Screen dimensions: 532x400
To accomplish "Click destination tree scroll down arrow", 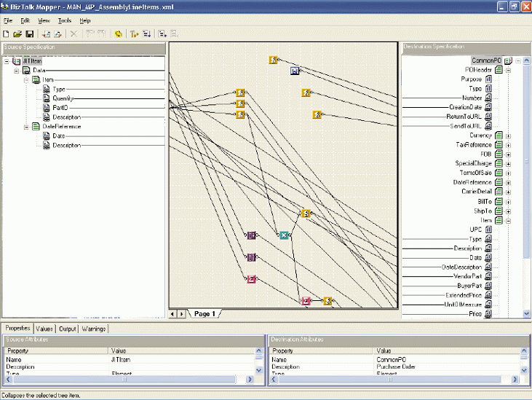I will pyautogui.click(x=526, y=314).
